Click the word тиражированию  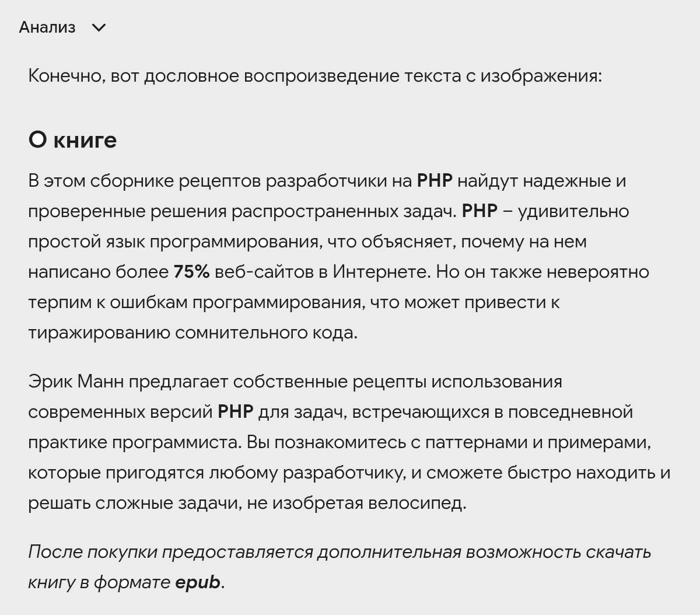[99, 333]
